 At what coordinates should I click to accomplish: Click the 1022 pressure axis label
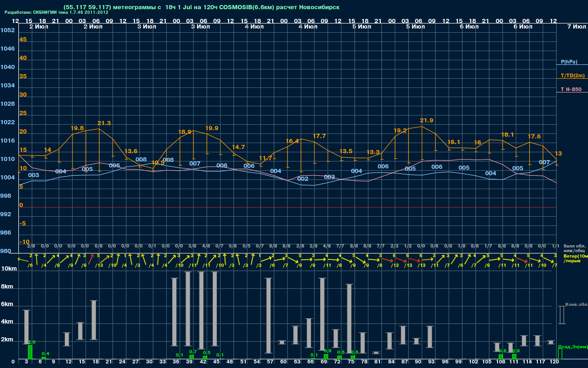tap(7, 122)
